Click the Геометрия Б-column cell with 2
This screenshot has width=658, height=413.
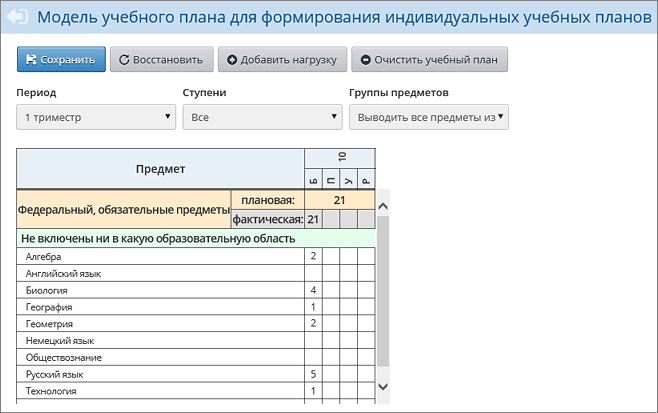point(313,323)
